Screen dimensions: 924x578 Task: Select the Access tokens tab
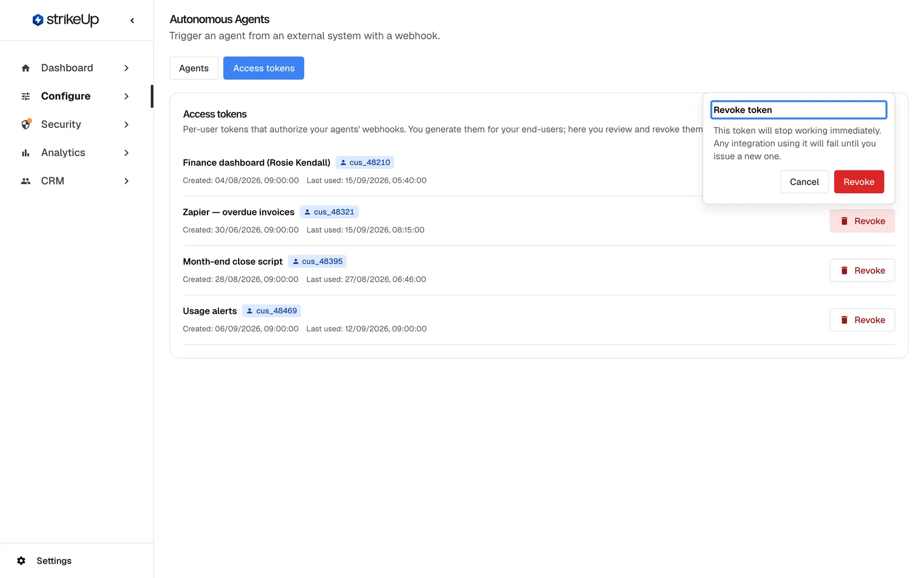[x=263, y=68]
